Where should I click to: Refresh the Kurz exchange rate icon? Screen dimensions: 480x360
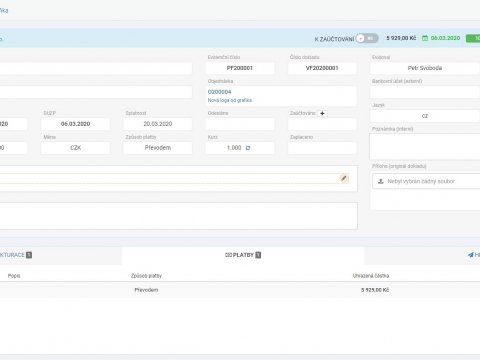click(248, 148)
